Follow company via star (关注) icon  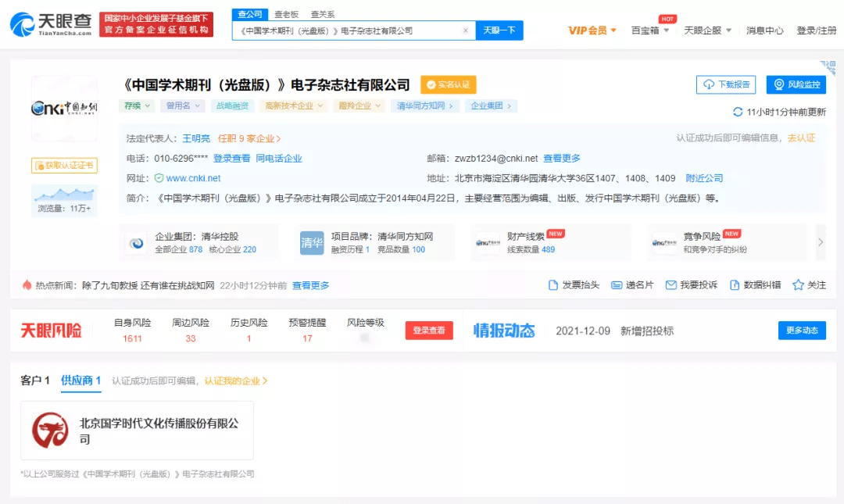[798, 285]
